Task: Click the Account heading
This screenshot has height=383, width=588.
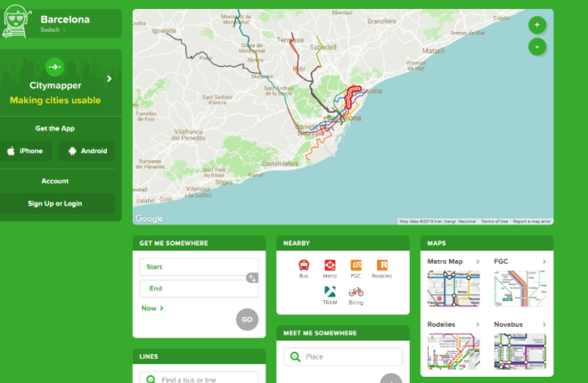Action: (x=55, y=181)
